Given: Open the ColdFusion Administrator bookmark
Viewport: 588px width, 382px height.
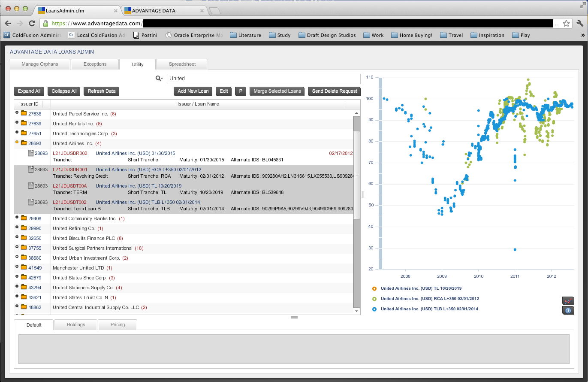Looking at the screenshot, I should pos(33,35).
